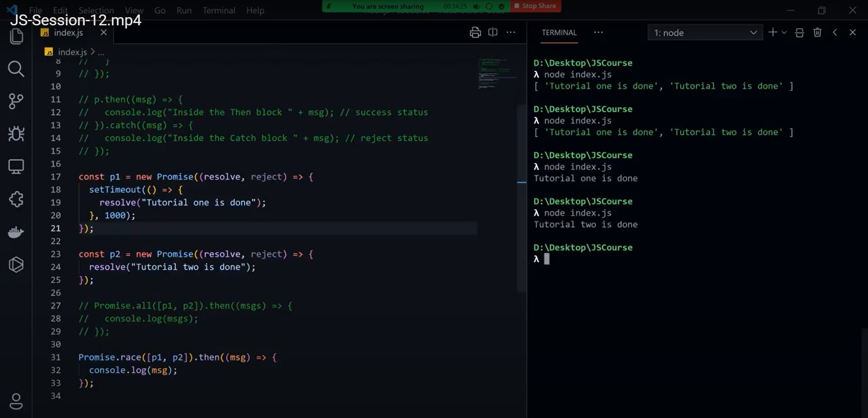Open Run and Debug bug icon
The image size is (868, 418).
(16, 133)
